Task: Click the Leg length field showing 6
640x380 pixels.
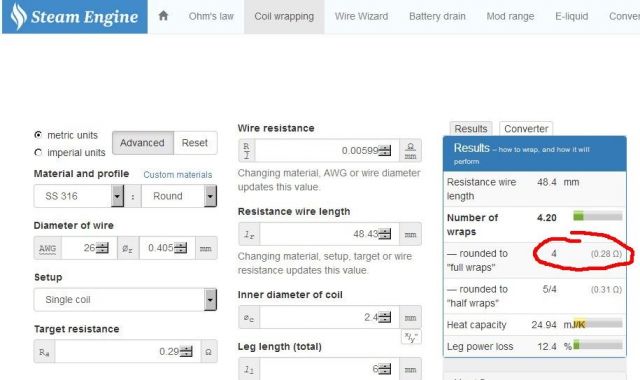Action: [329, 369]
